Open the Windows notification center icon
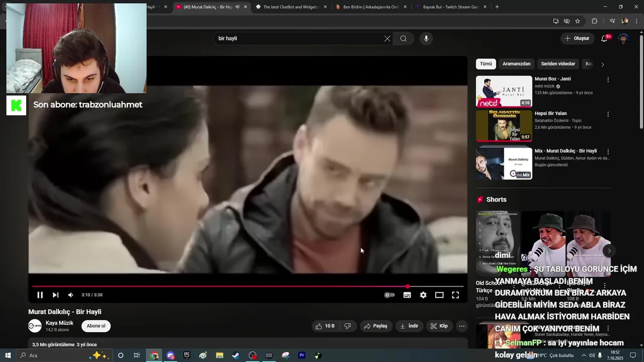 pos(633,355)
